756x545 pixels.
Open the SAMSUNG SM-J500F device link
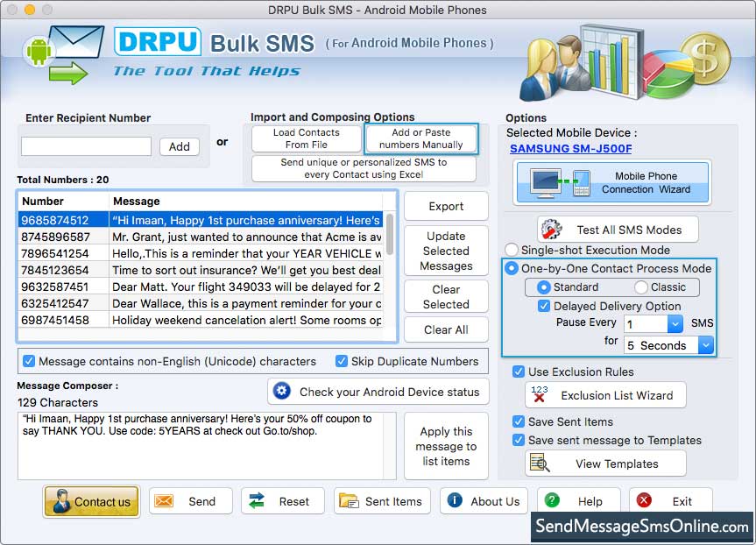[571, 149]
